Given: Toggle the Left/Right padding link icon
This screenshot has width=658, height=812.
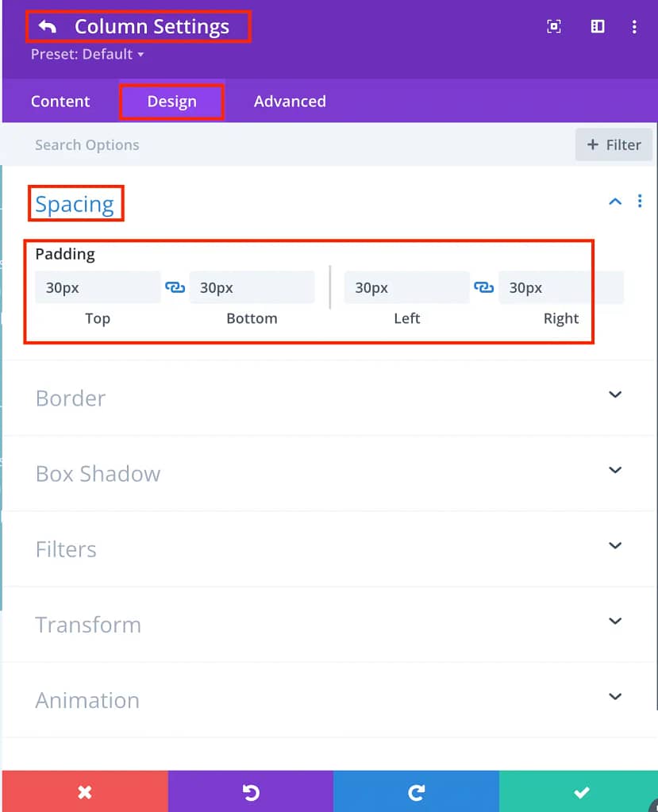Looking at the screenshot, I should 484,287.
